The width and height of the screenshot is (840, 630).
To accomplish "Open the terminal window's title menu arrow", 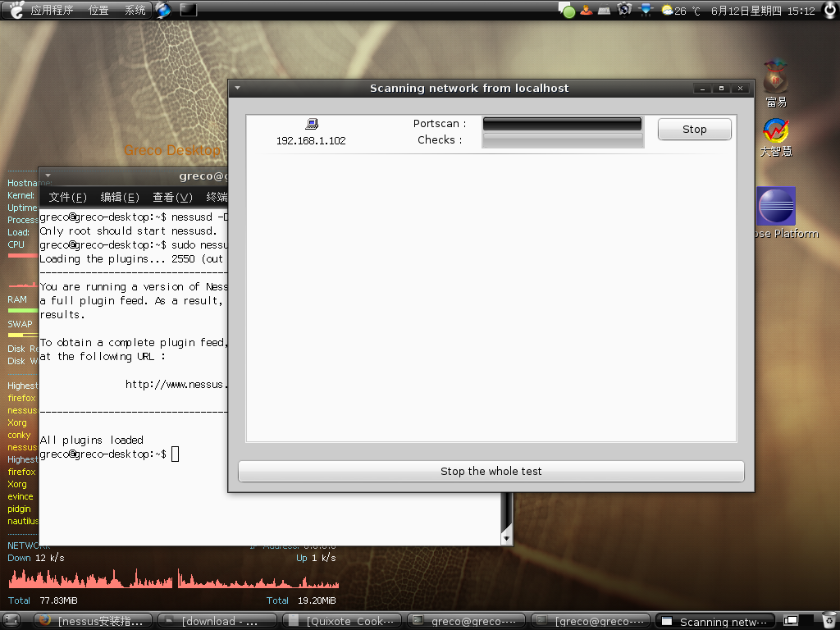I will 48,176.
